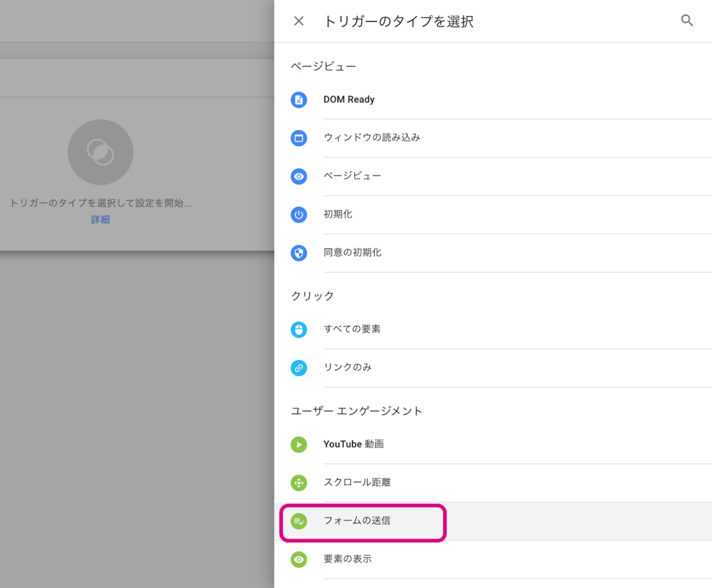Click the スクロール距離 arrows icon

coord(298,483)
